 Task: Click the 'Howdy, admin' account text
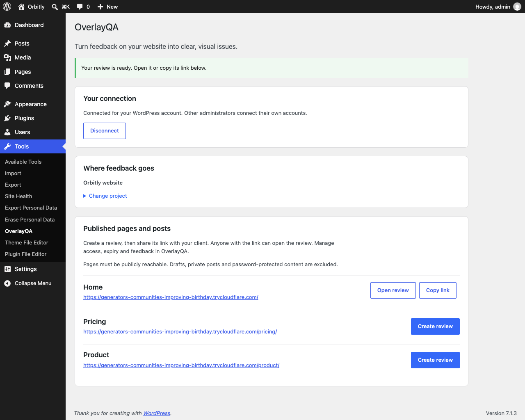point(493,7)
